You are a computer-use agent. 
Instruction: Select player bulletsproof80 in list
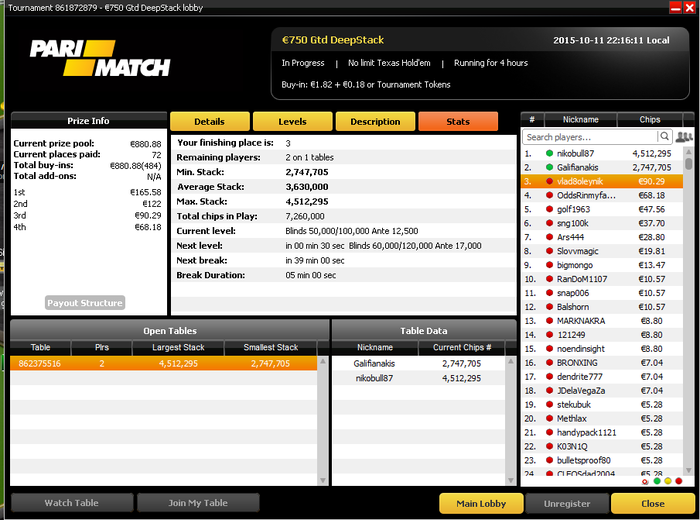pos(602,460)
